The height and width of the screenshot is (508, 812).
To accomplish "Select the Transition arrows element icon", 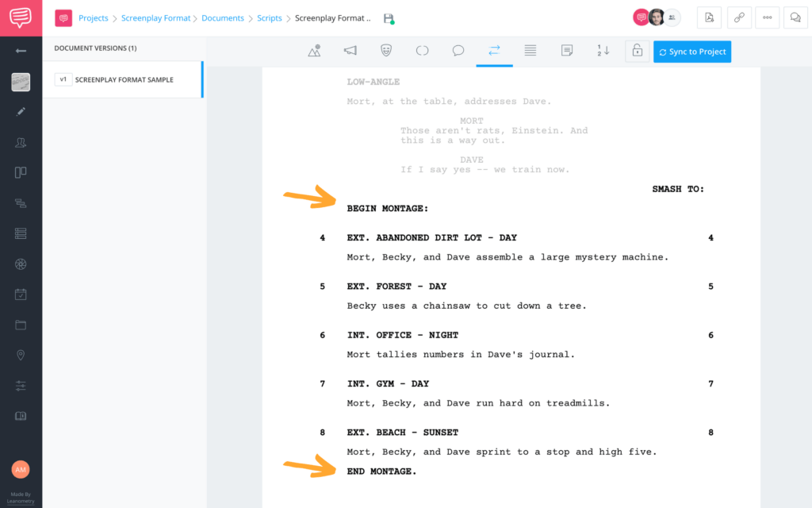I will [494, 50].
